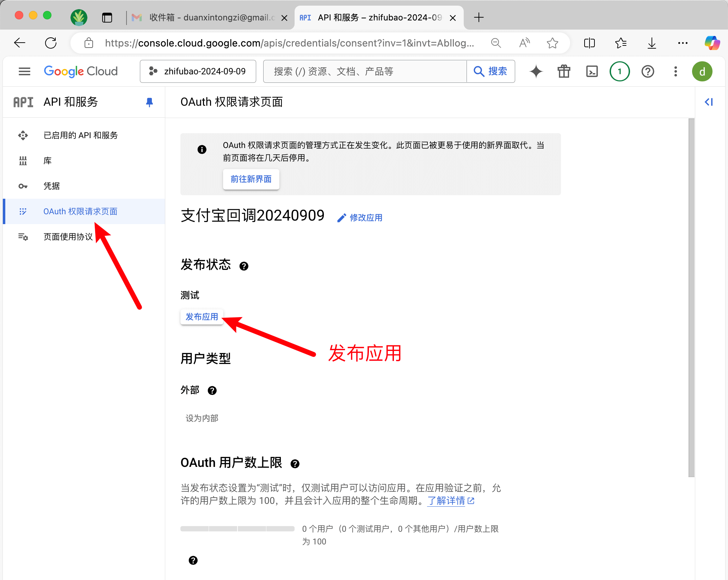Viewport: 728px width, 580px height.
Task: Unpin API 和服务 with pin icon
Action: pos(149,102)
